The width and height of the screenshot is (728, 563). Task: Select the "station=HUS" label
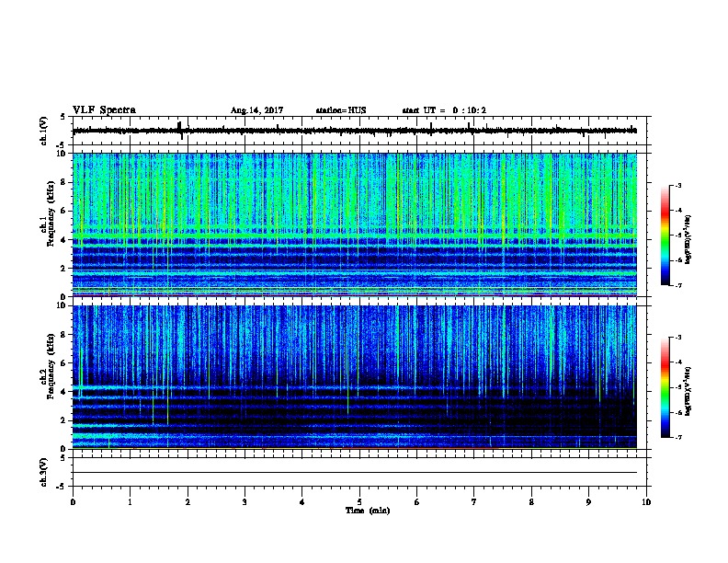click(x=341, y=110)
